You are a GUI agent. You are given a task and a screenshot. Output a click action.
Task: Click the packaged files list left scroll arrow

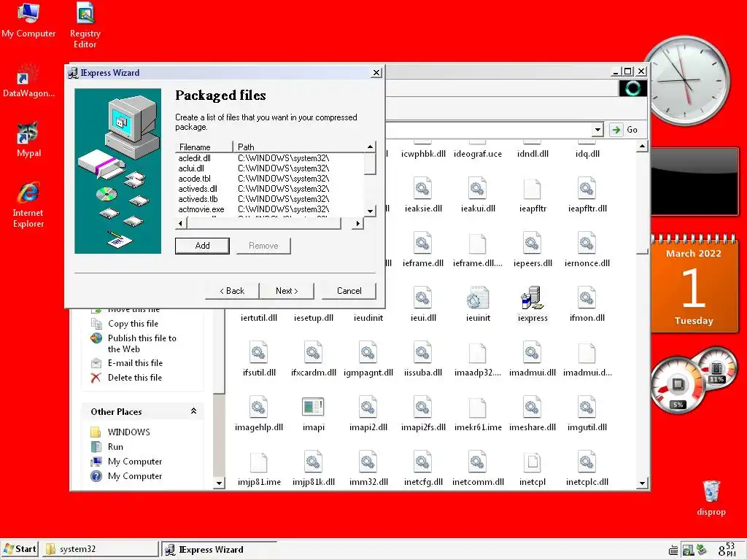[181, 223]
